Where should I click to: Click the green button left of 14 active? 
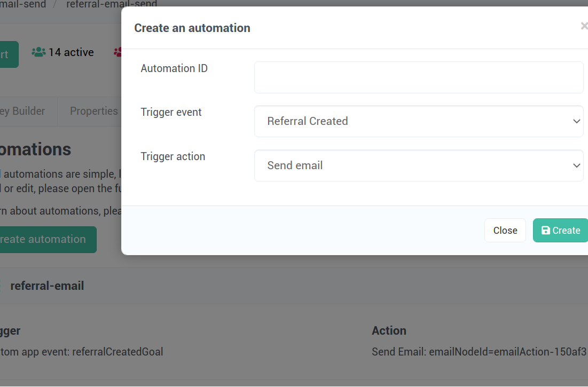pyautogui.click(x=9, y=54)
